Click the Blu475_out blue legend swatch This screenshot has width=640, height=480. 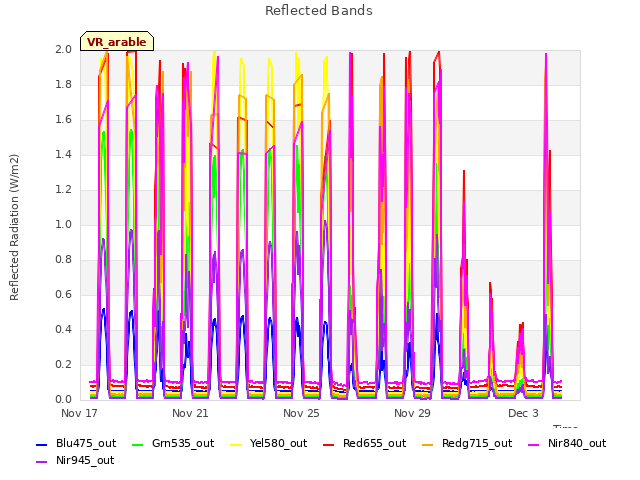click(42, 444)
